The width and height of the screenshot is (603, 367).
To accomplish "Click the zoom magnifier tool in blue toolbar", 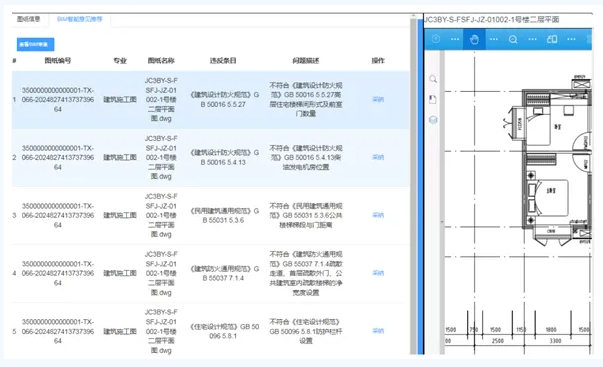I will pos(513,39).
